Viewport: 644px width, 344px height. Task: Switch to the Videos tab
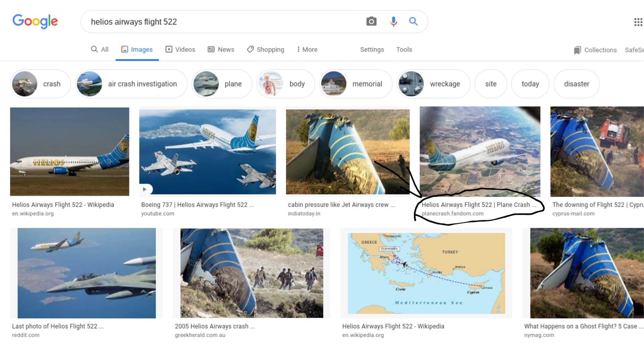click(x=180, y=49)
